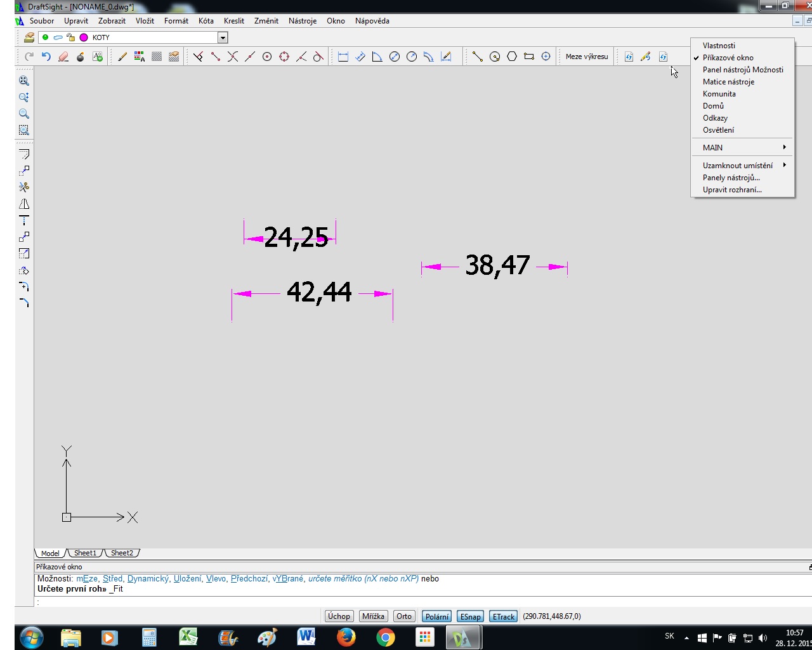Image resolution: width=812 pixels, height=650 pixels.
Task: Choose the Linear dimension tool
Action: 343,56
